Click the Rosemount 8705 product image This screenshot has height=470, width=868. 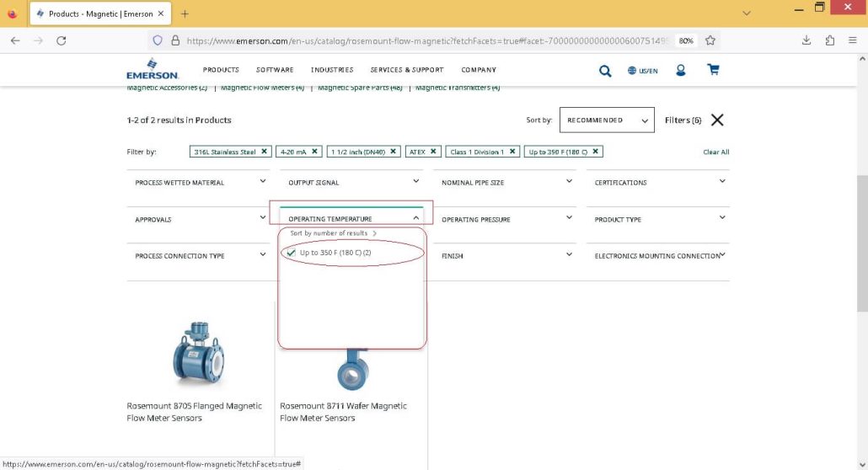point(198,353)
